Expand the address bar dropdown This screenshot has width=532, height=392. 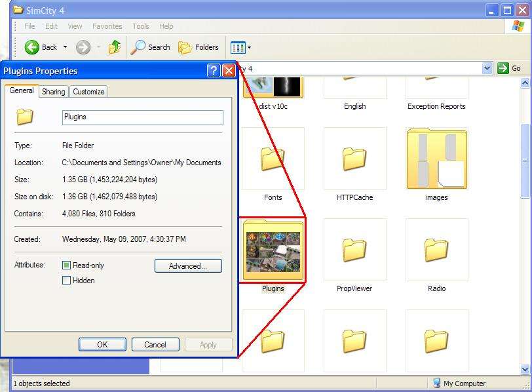[487, 68]
